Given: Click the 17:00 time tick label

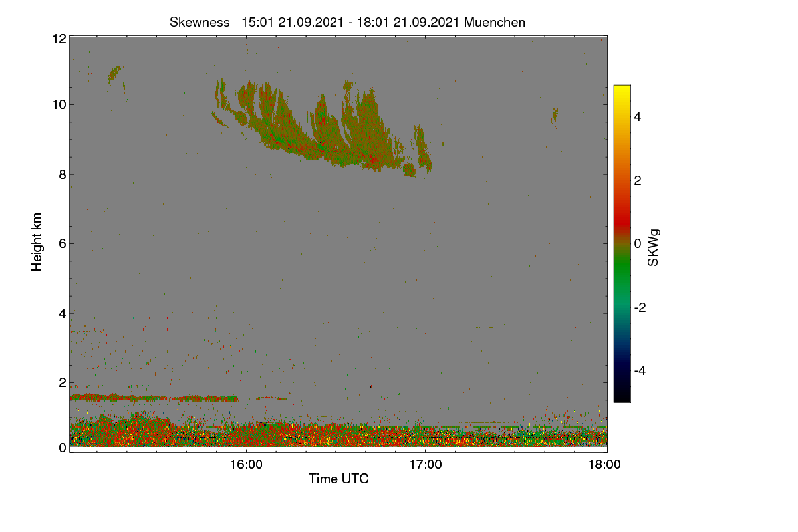Looking at the screenshot, I should [426, 465].
